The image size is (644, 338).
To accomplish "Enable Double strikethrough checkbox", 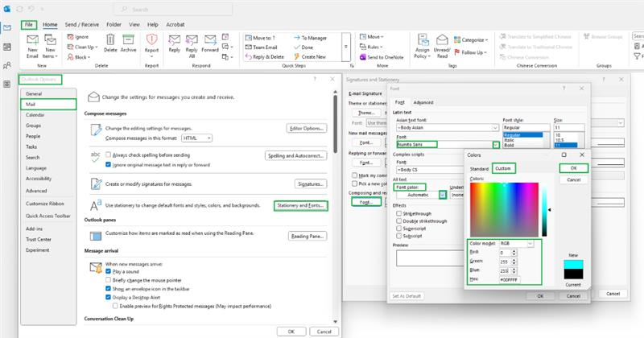I will click(398, 221).
